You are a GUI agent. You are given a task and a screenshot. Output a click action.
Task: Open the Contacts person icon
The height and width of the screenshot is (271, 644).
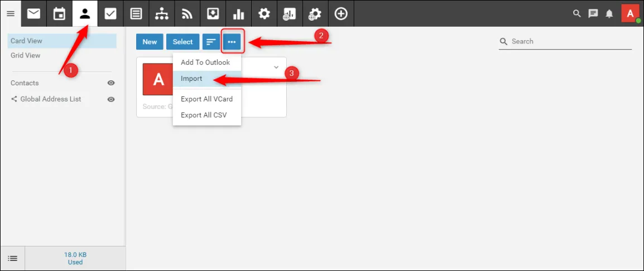85,13
